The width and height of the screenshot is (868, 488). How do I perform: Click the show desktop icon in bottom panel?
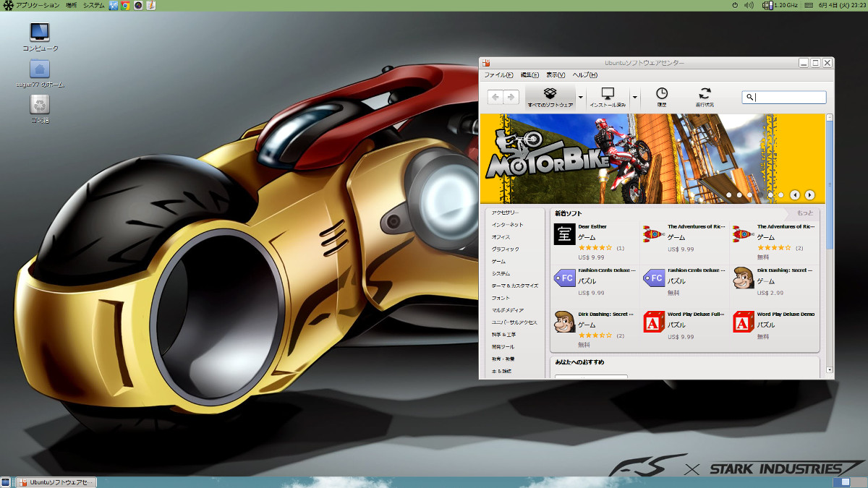pyautogui.click(x=5, y=482)
